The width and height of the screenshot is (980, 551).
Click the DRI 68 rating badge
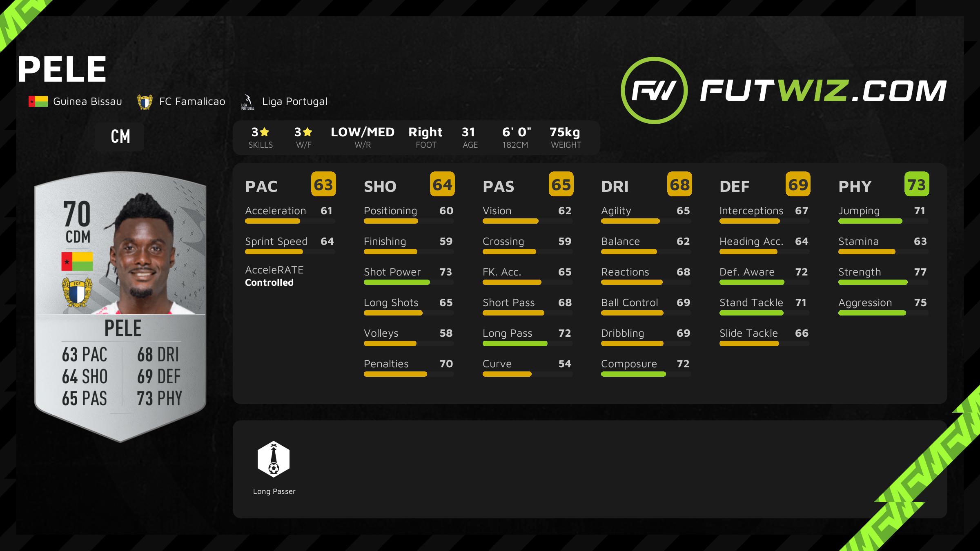click(x=679, y=184)
